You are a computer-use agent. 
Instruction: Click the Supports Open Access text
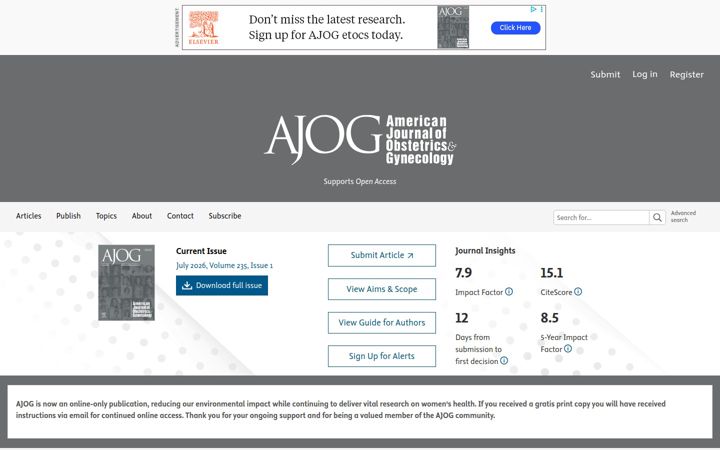(x=360, y=181)
